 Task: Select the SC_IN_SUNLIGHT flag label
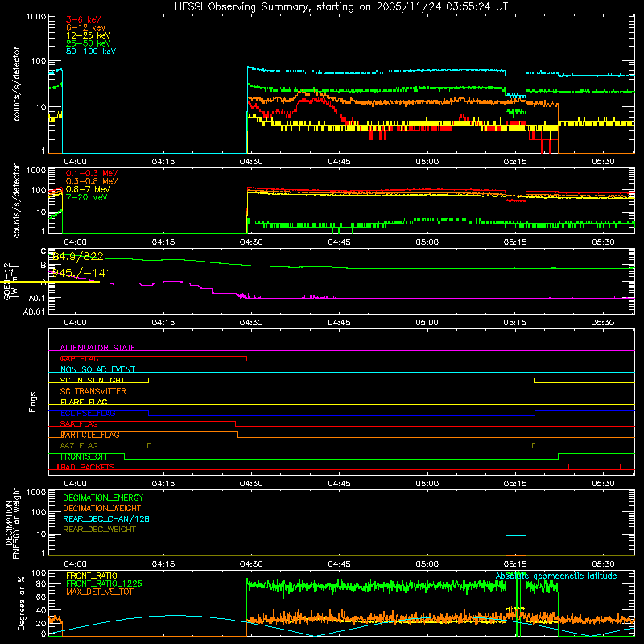coord(93,380)
